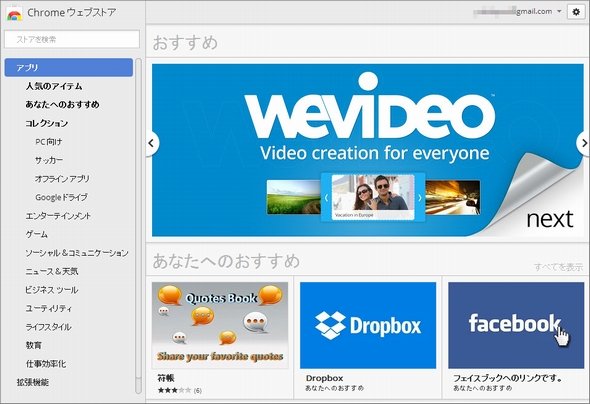590x404 pixels.
Task: Expand the コレクション section
Action: pos(47,123)
